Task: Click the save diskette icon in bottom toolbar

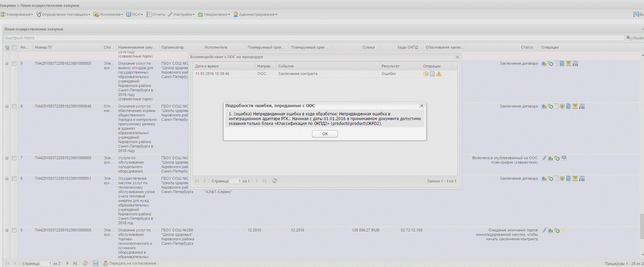Action: click(x=96, y=263)
